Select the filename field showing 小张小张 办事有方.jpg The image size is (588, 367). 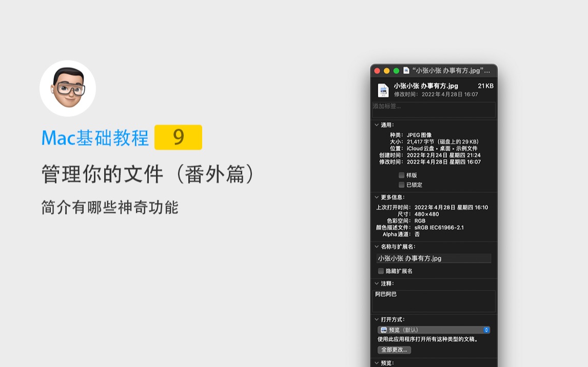tap(434, 258)
